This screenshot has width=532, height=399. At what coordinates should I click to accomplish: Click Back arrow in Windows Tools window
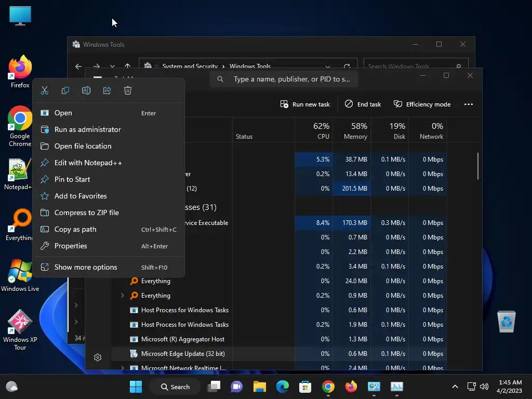(x=78, y=66)
